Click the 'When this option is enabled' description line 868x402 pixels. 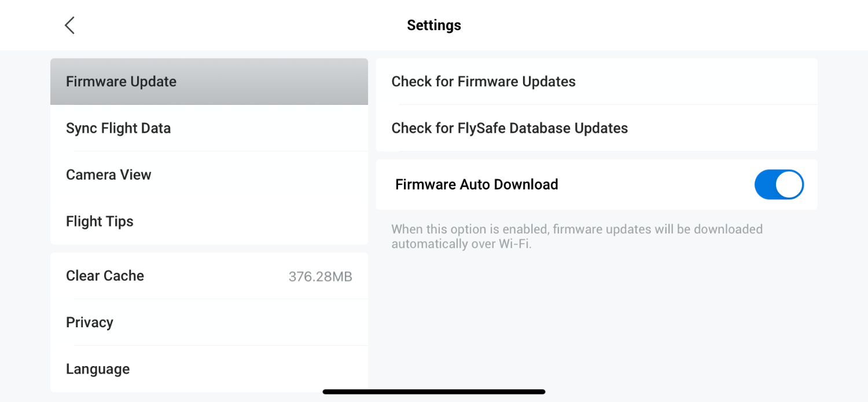point(576,229)
